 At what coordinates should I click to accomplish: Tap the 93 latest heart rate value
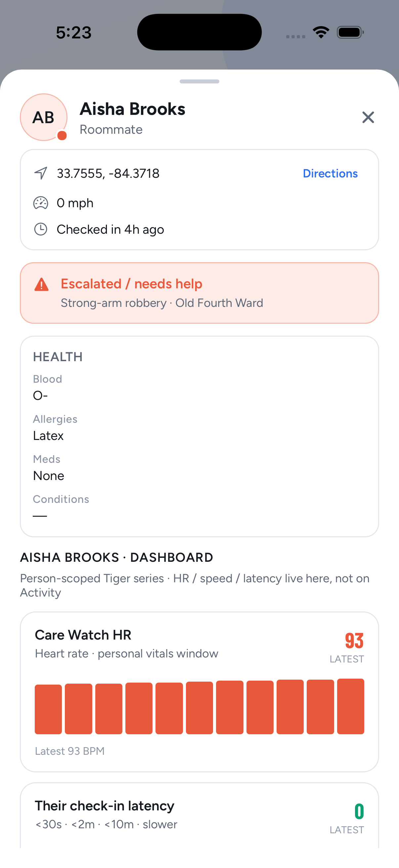coord(354,641)
